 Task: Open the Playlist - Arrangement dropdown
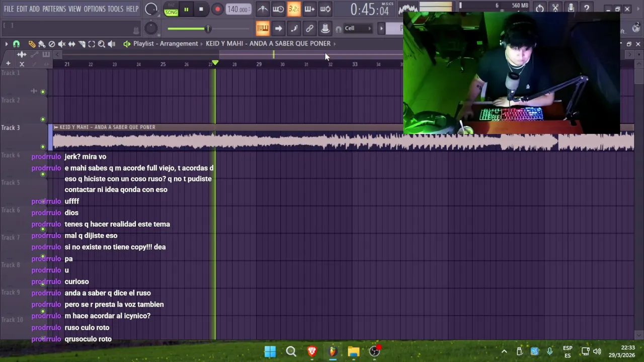click(166, 44)
